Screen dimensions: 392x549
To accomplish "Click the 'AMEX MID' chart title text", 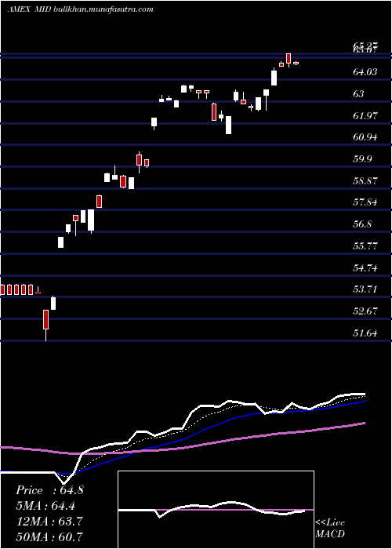I will [30, 9].
